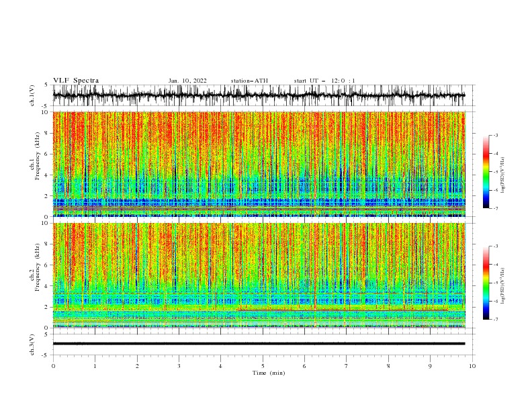Click the log(PSD) label beside ch.2 color bar
Image resolution: width=532 pixels, height=411 pixels.
[502, 286]
